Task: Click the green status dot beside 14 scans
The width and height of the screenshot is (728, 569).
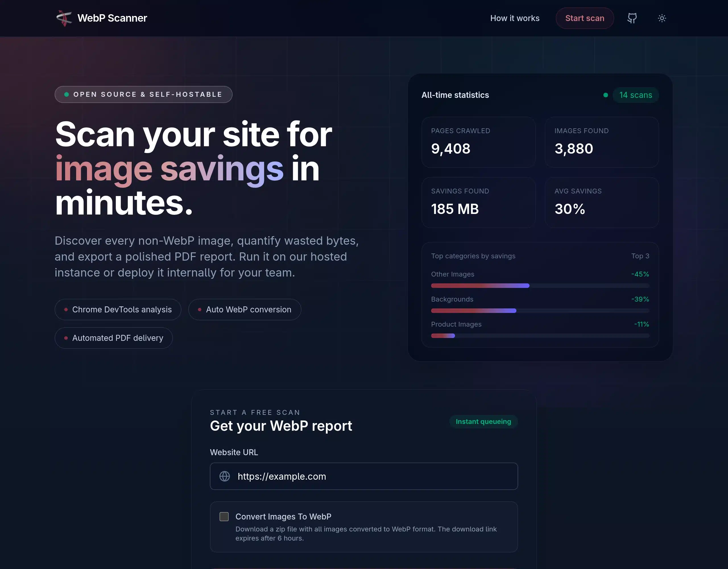Action: coord(605,95)
